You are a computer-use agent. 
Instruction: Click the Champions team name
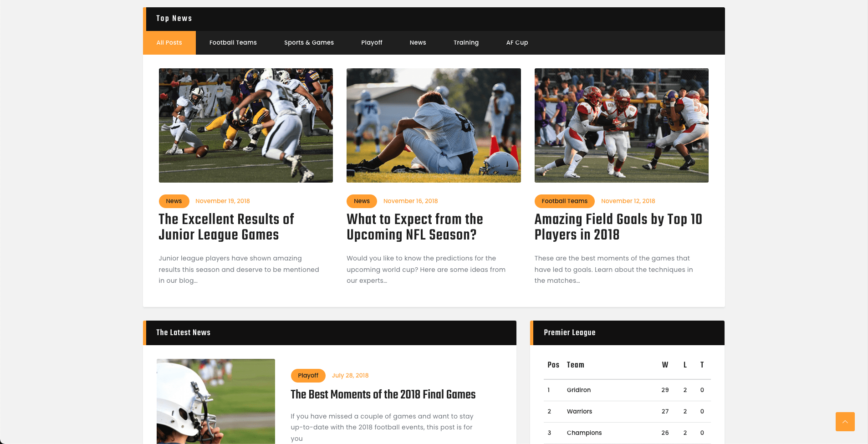584,433
